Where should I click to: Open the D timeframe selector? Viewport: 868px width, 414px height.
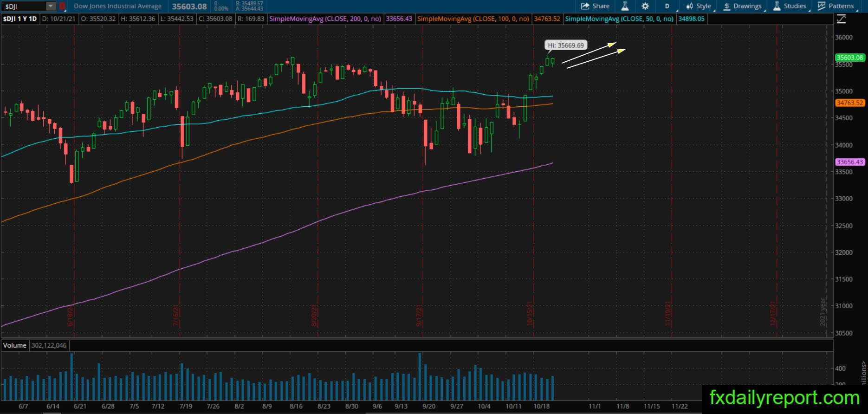[667, 6]
